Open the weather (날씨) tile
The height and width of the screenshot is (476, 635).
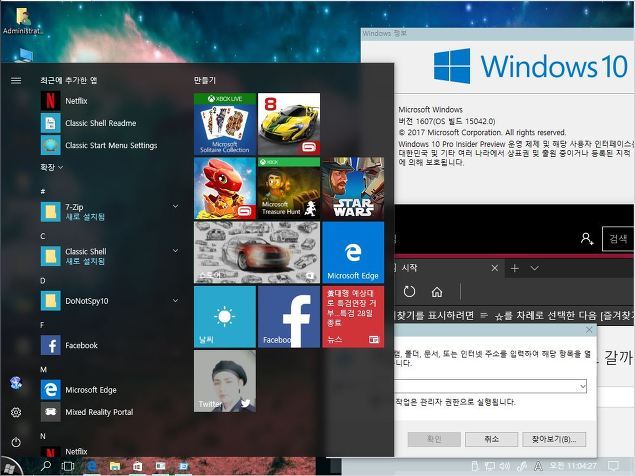[x=225, y=317]
